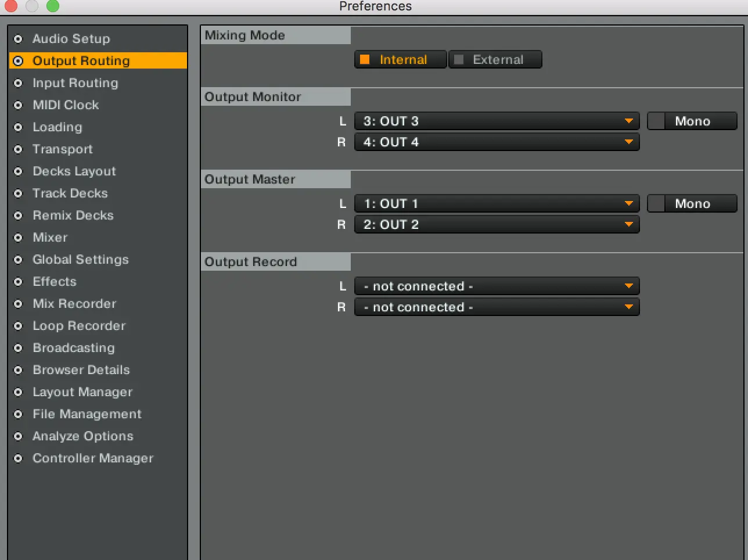Click the orange arrow on Output Record R
This screenshot has height=560, width=748.
click(628, 307)
